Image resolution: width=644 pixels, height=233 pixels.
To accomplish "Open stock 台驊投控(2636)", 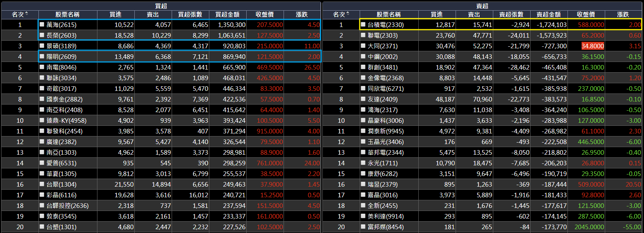I will pos(67,206).
